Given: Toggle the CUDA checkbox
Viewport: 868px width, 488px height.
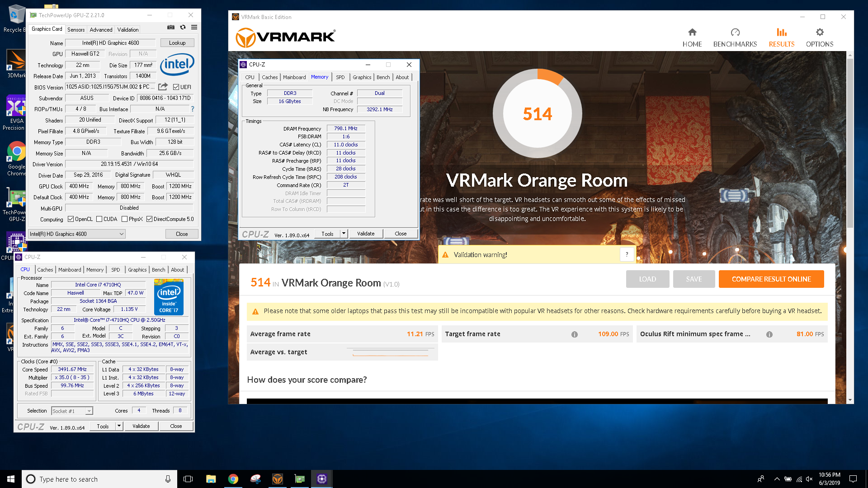Looking at the screenshot, I should click(x=99, y=219).
